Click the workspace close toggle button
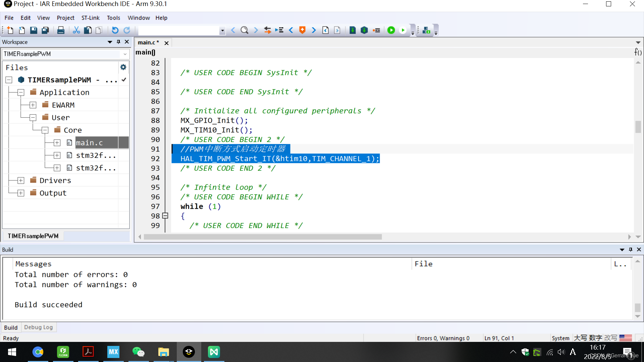Image resolution: width=644 pixels, height=362 pixels. (127, 42)
